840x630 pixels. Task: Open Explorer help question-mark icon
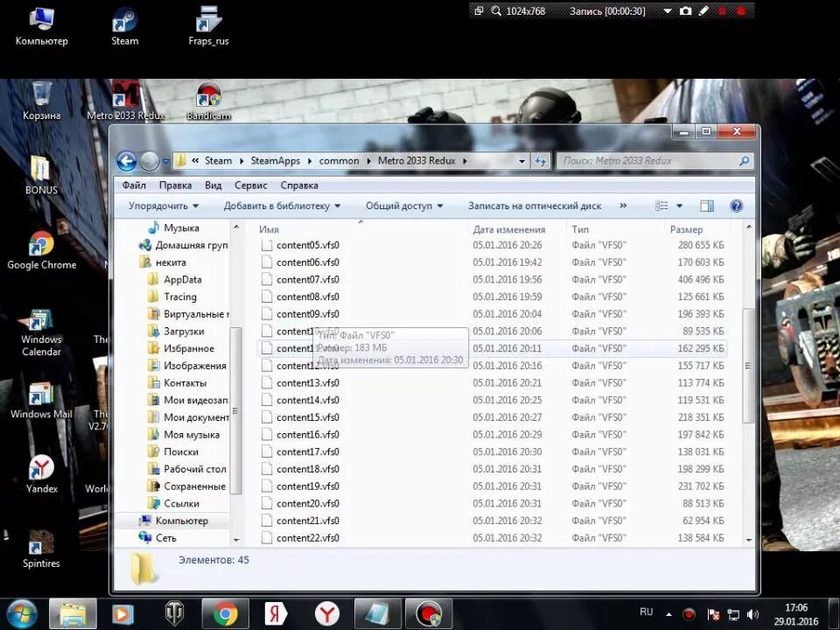pyautogui.click(x=737, y=206)
